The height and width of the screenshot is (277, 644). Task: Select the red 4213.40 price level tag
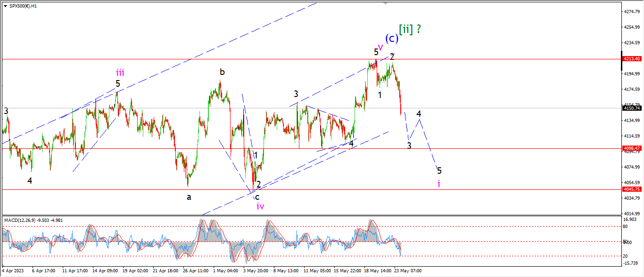[x=631, y=59]
